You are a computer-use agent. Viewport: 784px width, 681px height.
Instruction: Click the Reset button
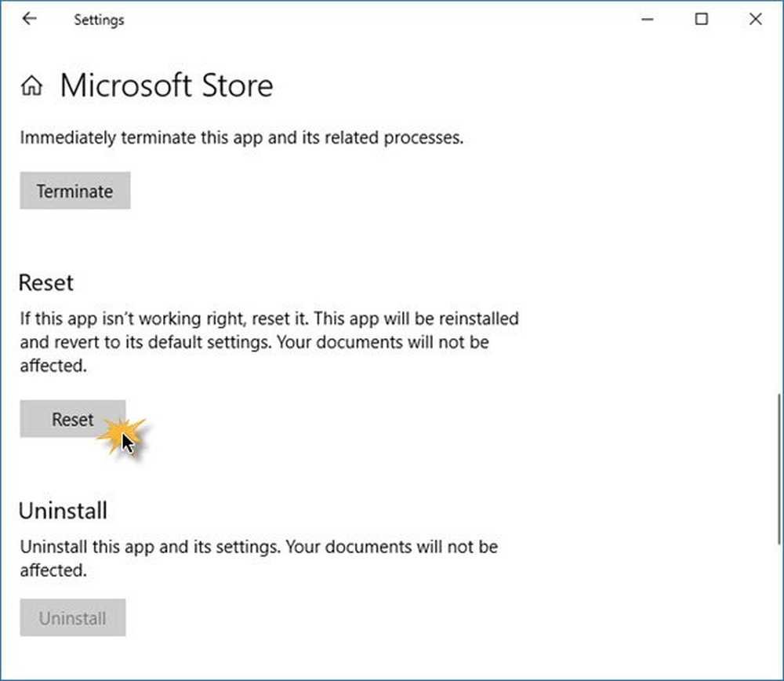pos(72,420)
